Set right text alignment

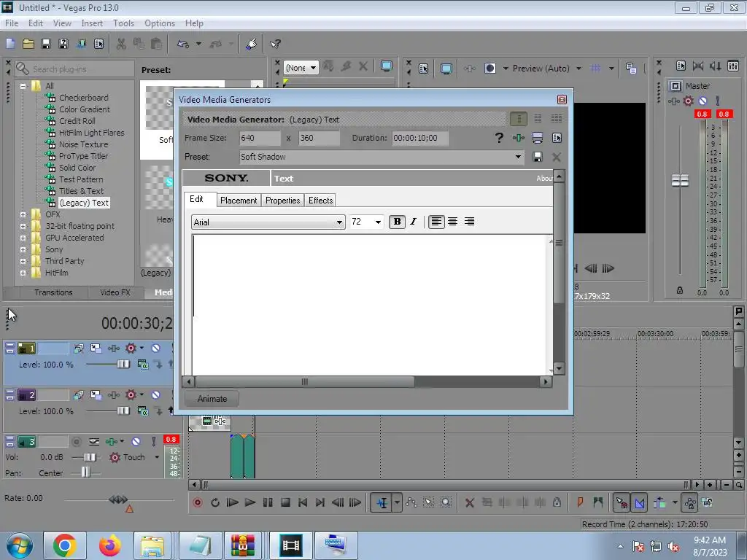tap(469, 222)
